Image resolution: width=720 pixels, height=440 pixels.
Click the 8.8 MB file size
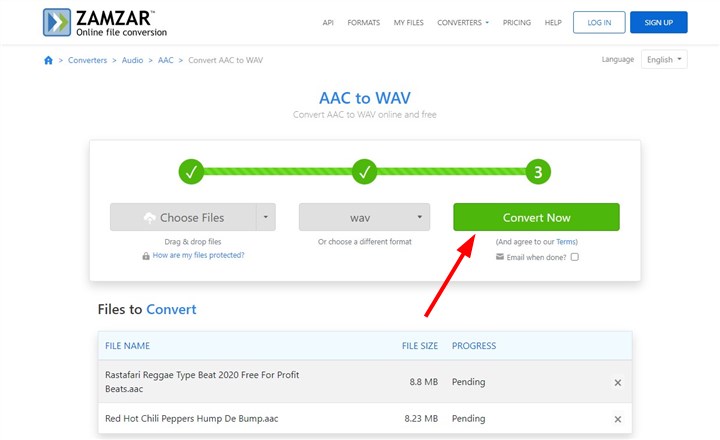point(424,382)
